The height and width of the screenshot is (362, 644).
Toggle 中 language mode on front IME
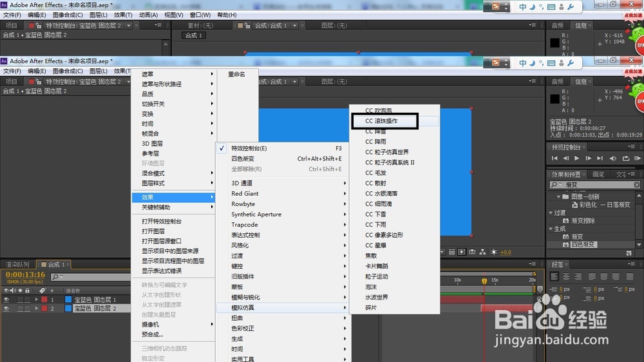(522, 63)
